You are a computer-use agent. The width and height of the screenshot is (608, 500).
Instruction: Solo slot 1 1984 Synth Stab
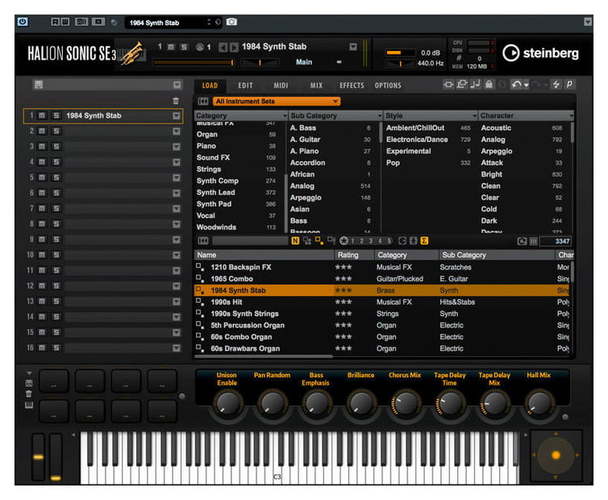pyautogui.click(x=56, y=116)
